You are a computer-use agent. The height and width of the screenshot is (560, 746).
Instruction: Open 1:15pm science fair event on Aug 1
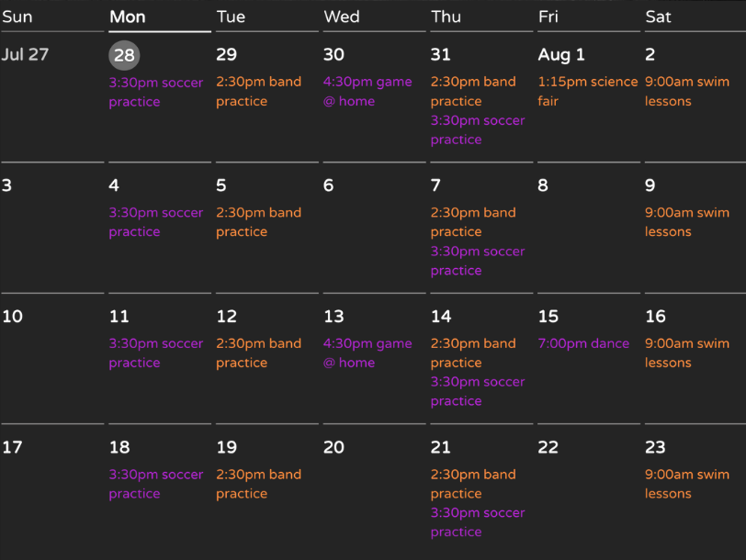coord(588,91)
